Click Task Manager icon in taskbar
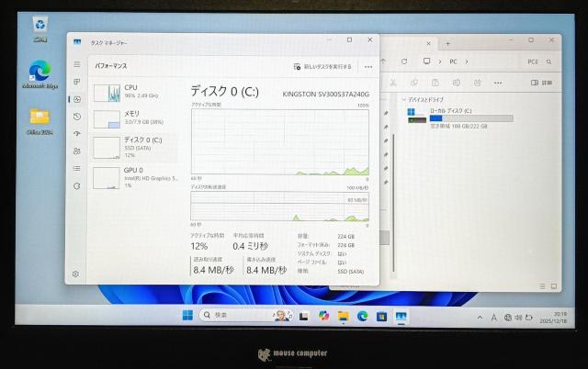Screen dimensions: 588x369 pyautogui.click(x=401, y=317)
